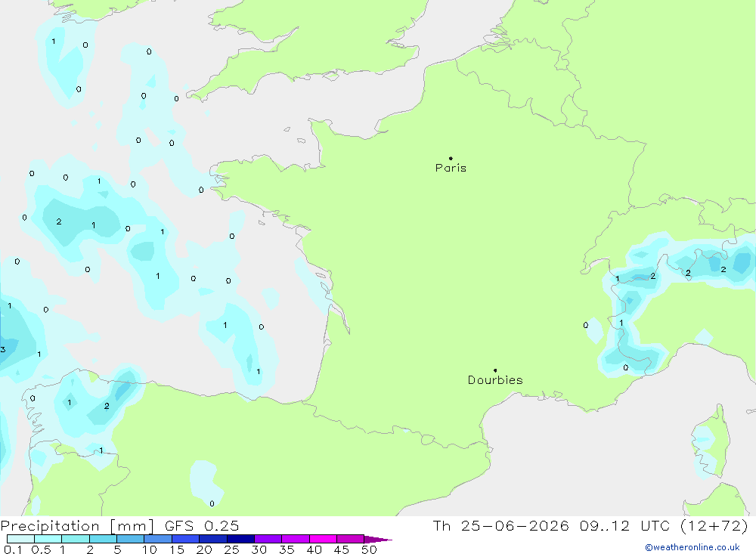Click the 'Th 25-06-2026' date text
The height and width of the screenshot is (554, 756).
501,526
